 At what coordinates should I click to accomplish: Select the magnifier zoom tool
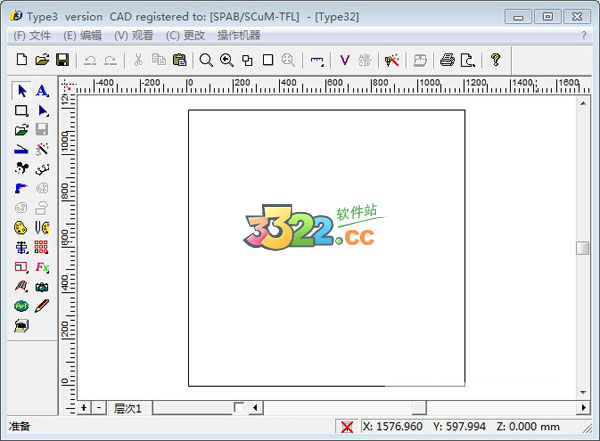point(206,60)
